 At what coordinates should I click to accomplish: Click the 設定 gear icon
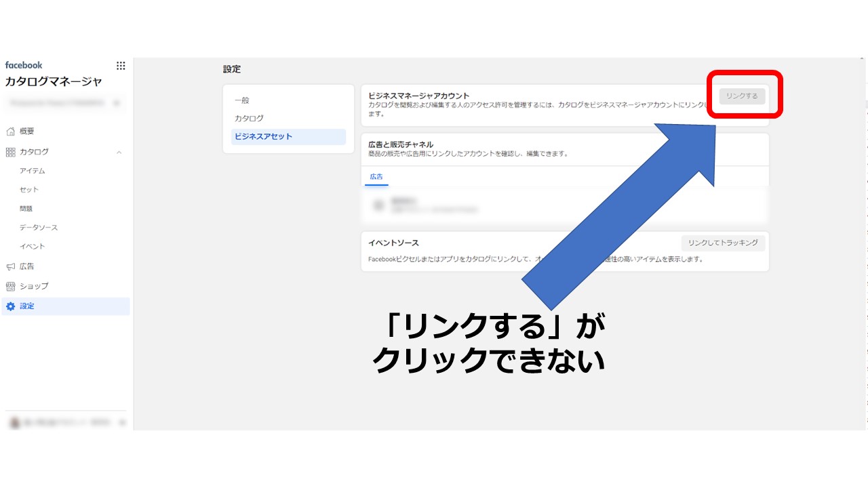[x=10, y=306]
